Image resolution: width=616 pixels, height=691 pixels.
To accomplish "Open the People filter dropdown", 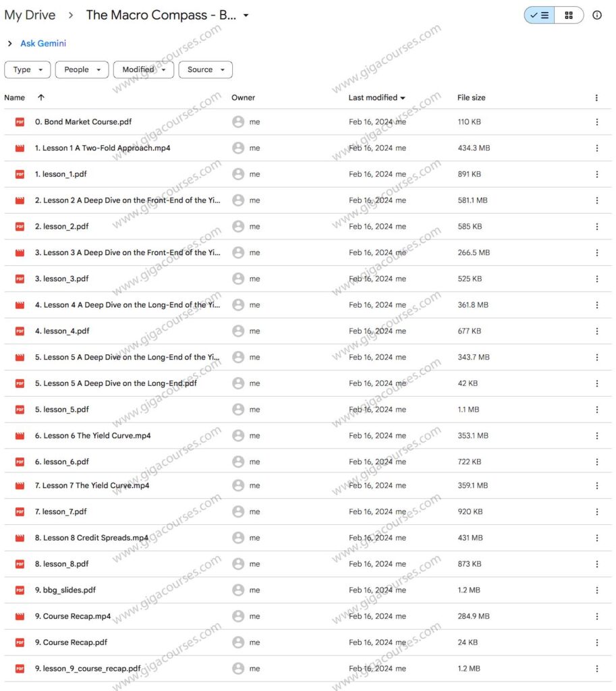I will point(82,70).
